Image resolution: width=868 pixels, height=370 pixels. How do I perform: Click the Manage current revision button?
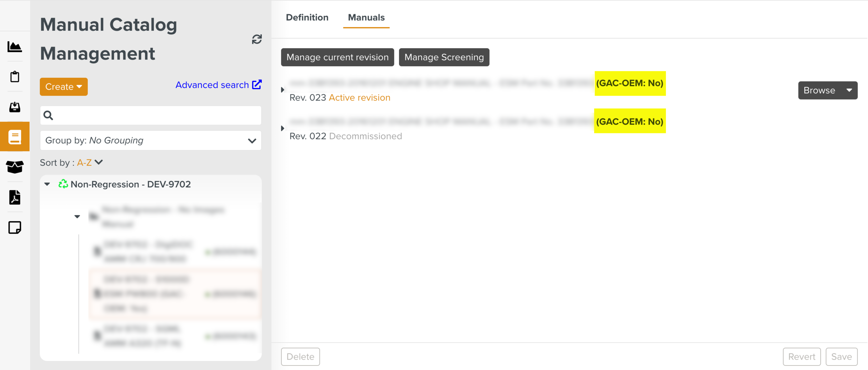(337, 57)
